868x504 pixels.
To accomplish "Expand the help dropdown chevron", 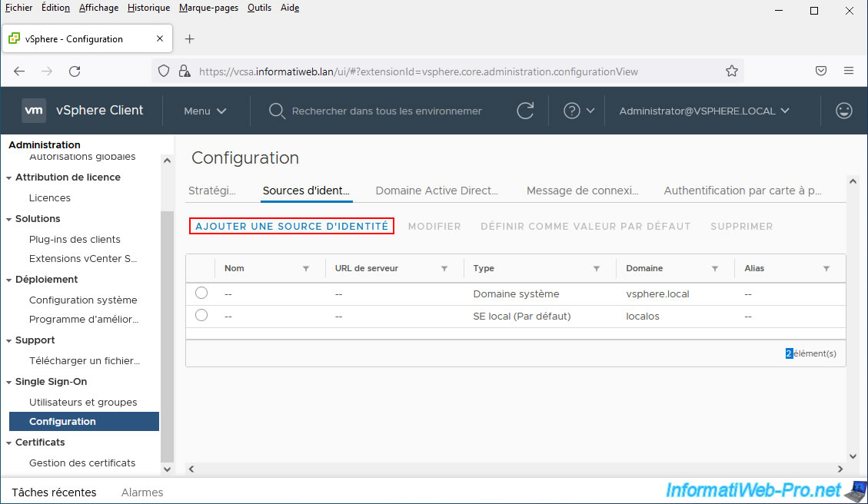I will tap(590, 111).
